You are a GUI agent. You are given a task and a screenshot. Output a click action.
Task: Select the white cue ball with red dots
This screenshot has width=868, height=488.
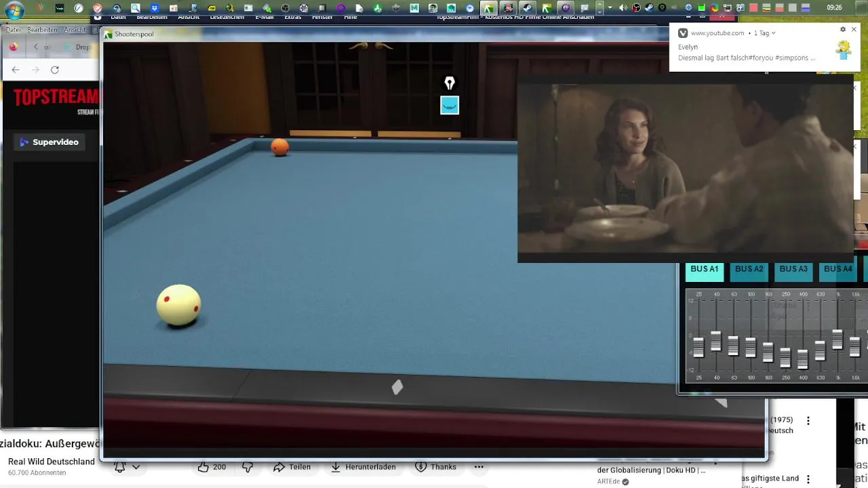pyautogui.click(x=179, y=305)
